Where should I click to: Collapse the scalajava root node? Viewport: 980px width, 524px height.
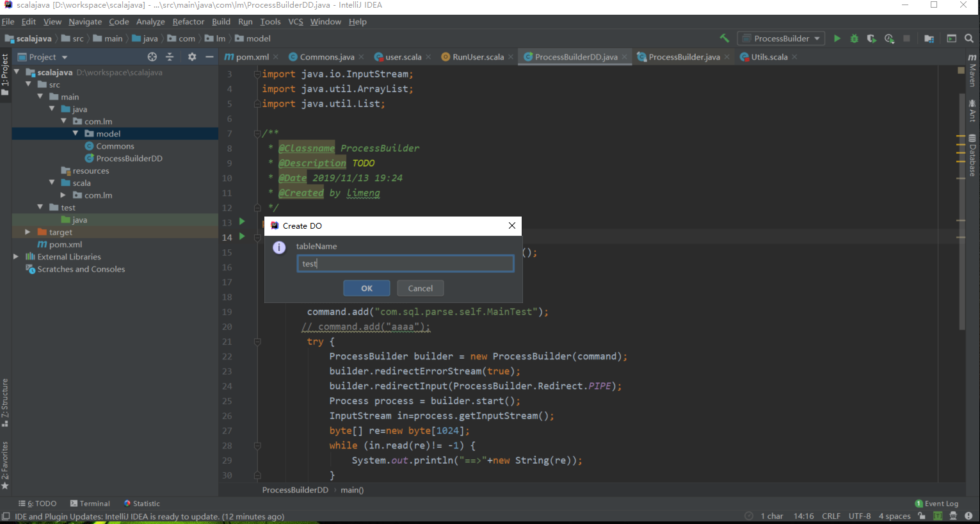coord(17,72)
